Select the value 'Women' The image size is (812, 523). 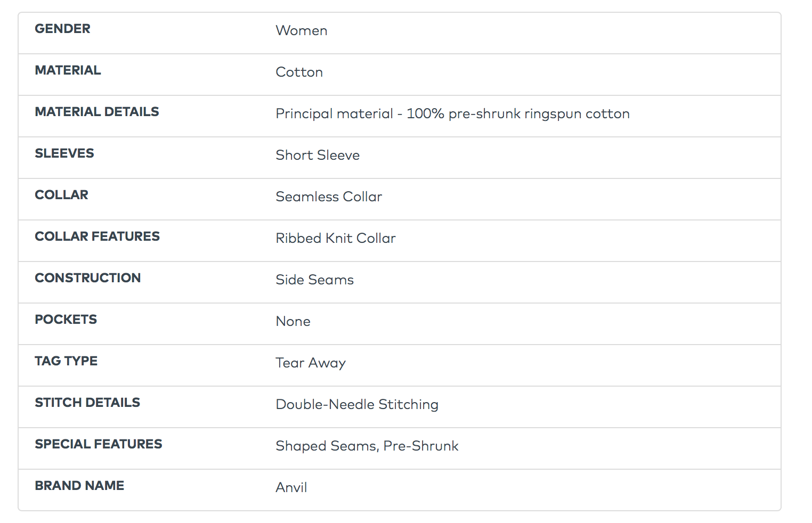(301, 31)
